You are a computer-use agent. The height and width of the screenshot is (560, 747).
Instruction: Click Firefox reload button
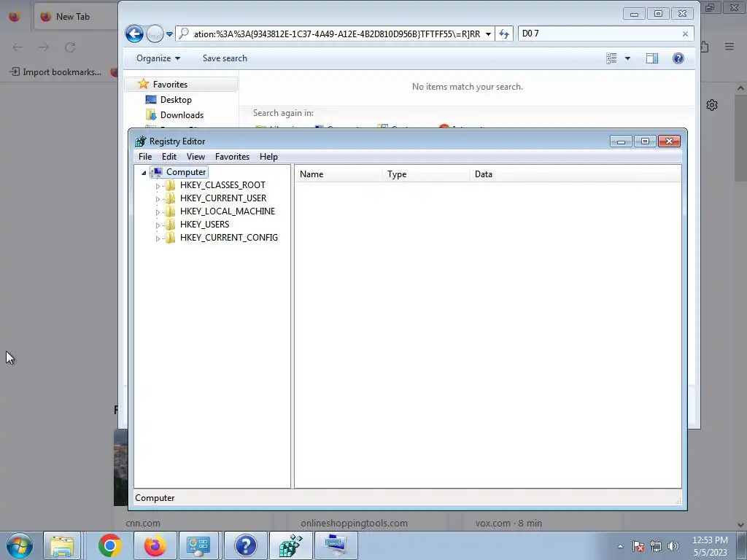[x=70, y=47]
